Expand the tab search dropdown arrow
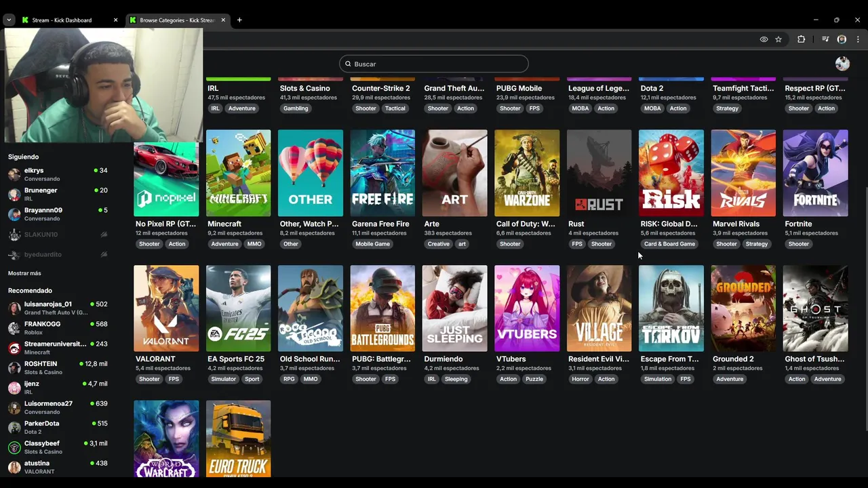This screenshot has height=488, width=868. 9,20
